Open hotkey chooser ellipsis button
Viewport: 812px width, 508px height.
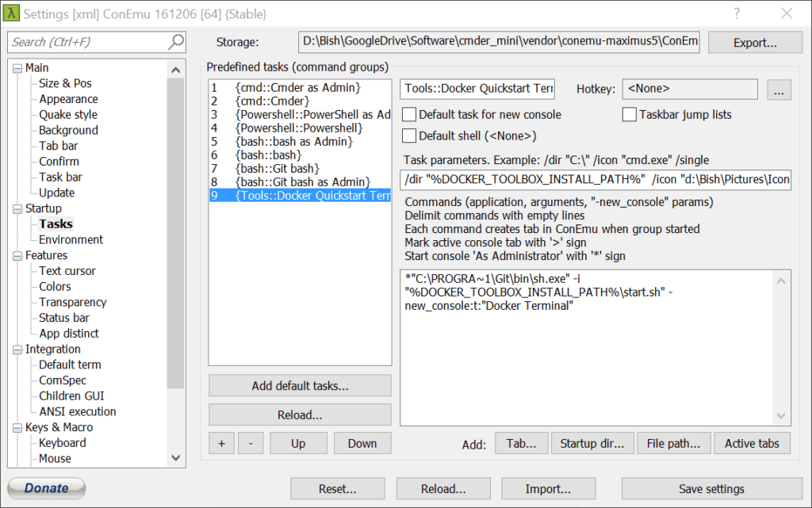[x=779, y=90]
